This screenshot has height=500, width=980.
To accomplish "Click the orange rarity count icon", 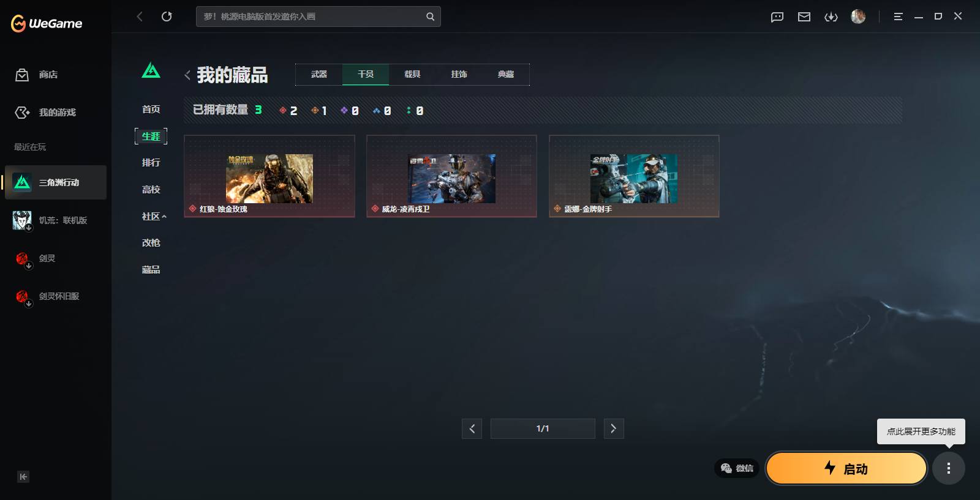I will pos(315,110).
